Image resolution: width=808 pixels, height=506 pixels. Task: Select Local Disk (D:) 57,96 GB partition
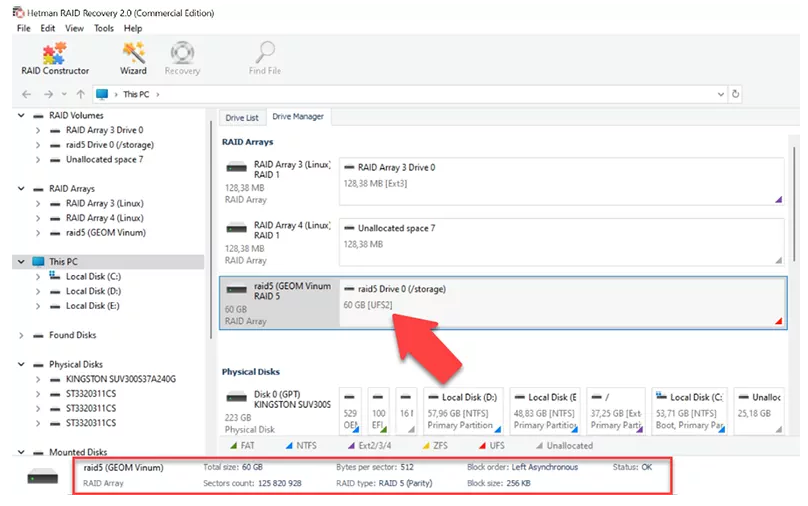pos(463,411)
